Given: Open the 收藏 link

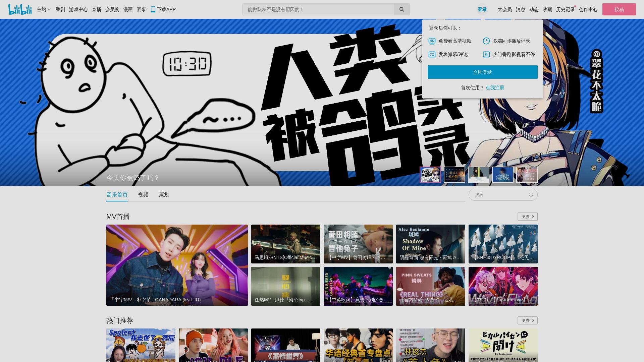Looking at the screenshot, I should click(x=547, y=9).
